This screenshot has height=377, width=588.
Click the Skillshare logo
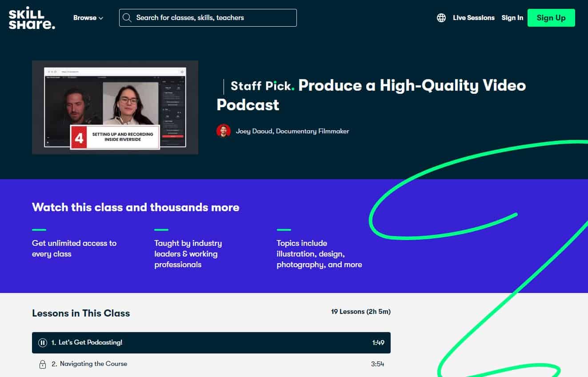point(32,18)
